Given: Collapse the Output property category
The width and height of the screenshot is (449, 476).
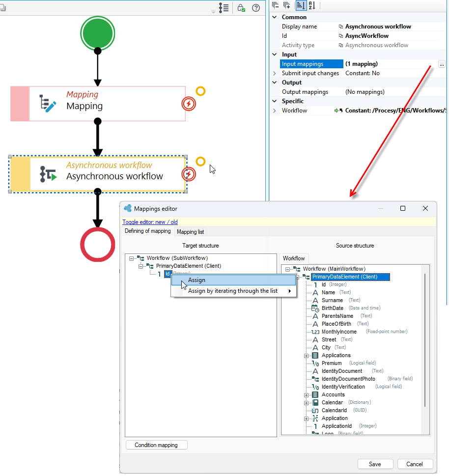Looking at the screenshot, I should [x=275, y=82].
